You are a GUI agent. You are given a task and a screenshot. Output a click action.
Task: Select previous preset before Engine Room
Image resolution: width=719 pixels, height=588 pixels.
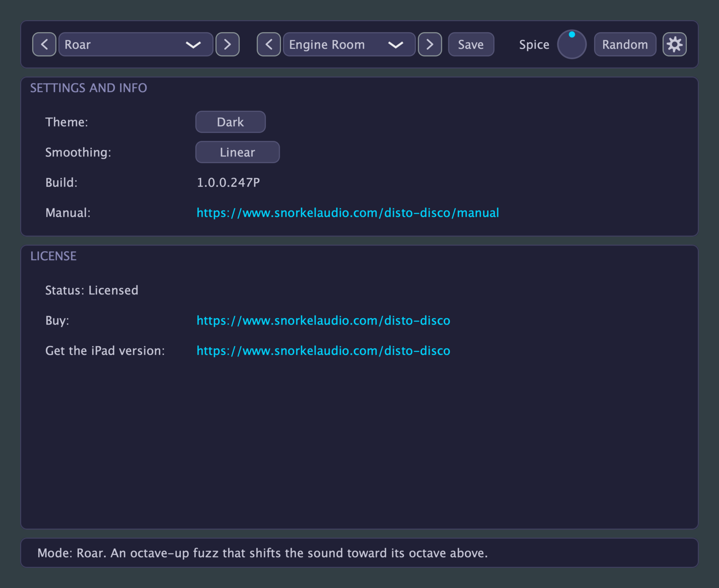(x=269, y=44)
